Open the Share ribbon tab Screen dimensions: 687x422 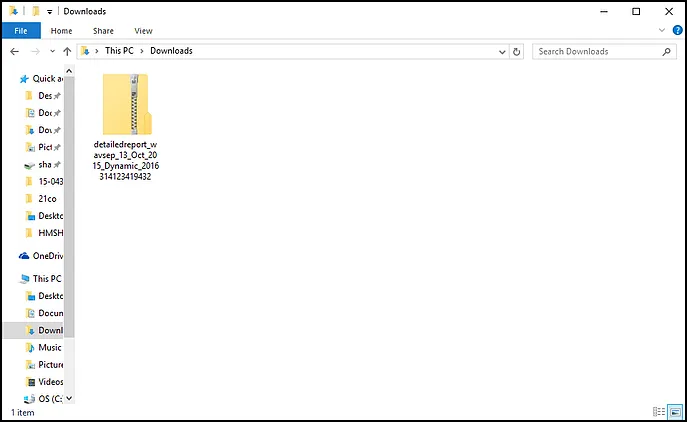pyautogui.click(x=103, y=31)
